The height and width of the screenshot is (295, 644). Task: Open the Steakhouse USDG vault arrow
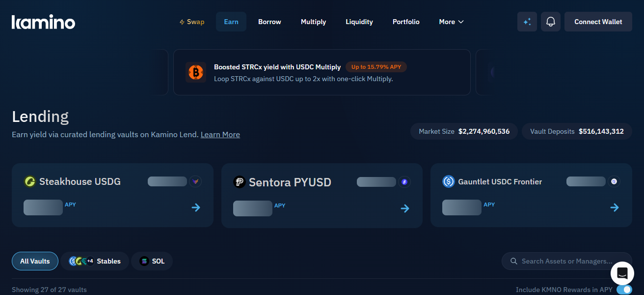[x=196, y=207]
